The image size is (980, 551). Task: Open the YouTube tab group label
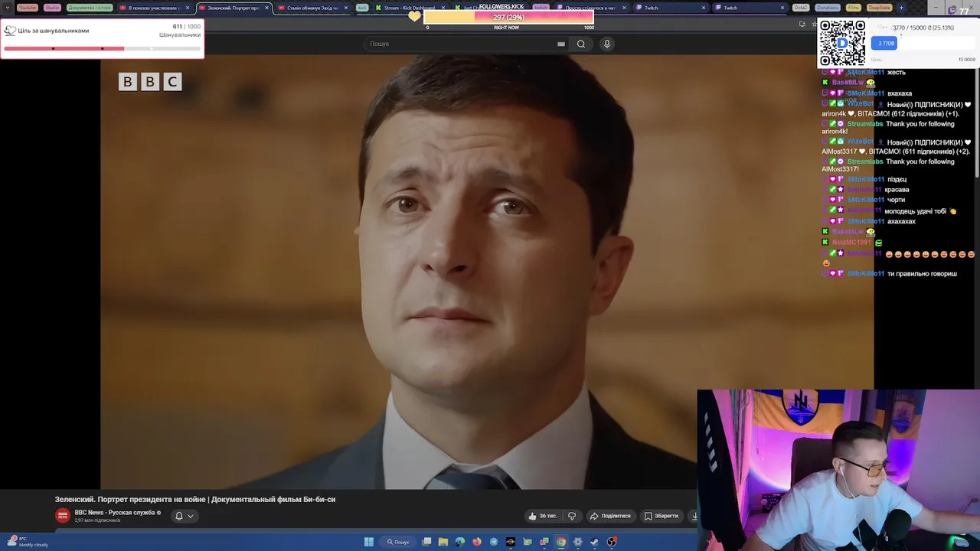28,8
